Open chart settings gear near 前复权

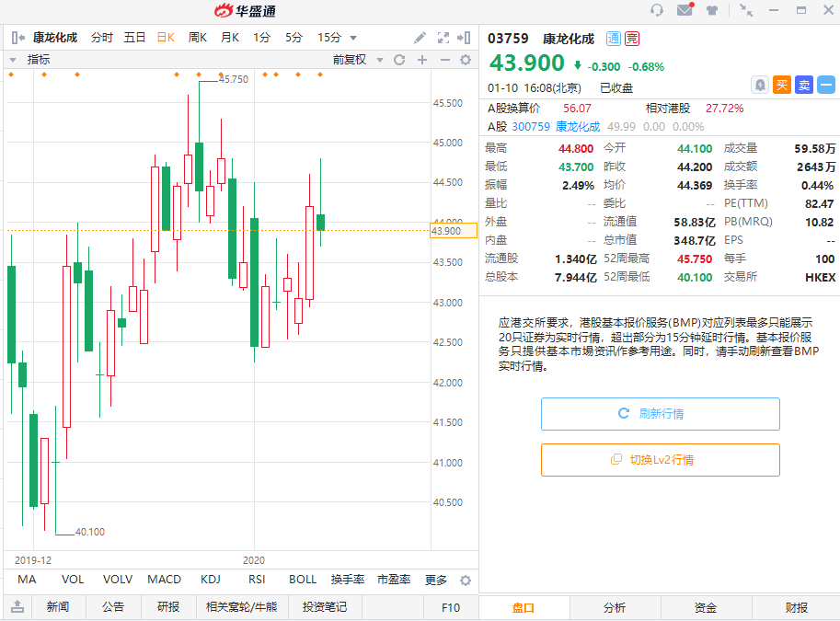[x=466, y=60]
